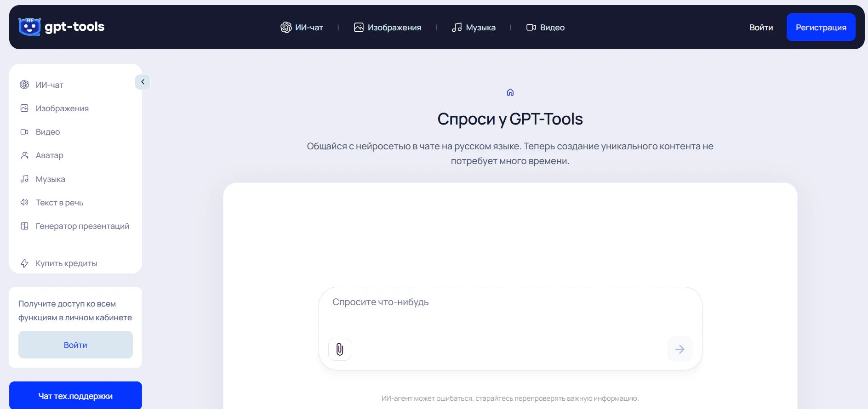This screenshot has height=409, width=868.
Task: Click the text 'Получите доступ ко всем функциям'
Action: click(75, 311)
